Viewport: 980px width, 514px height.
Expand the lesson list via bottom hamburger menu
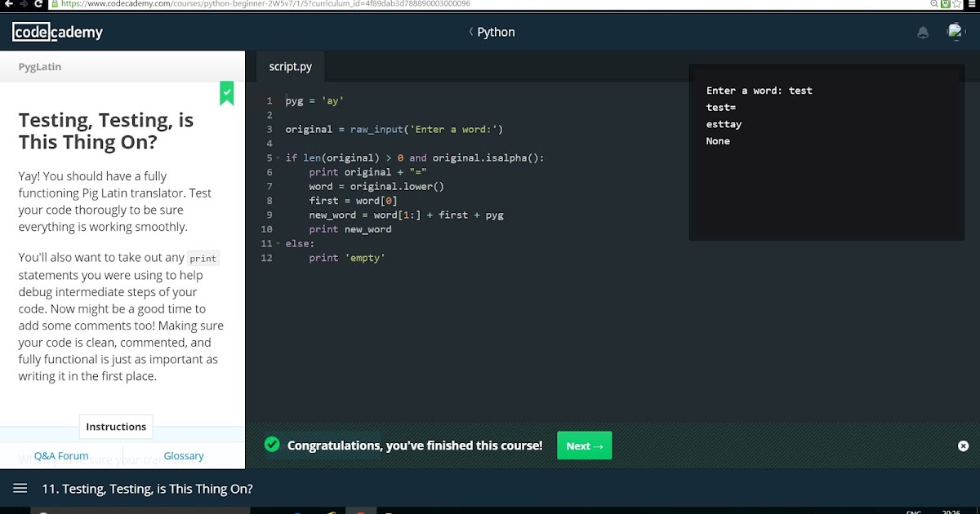19,488
